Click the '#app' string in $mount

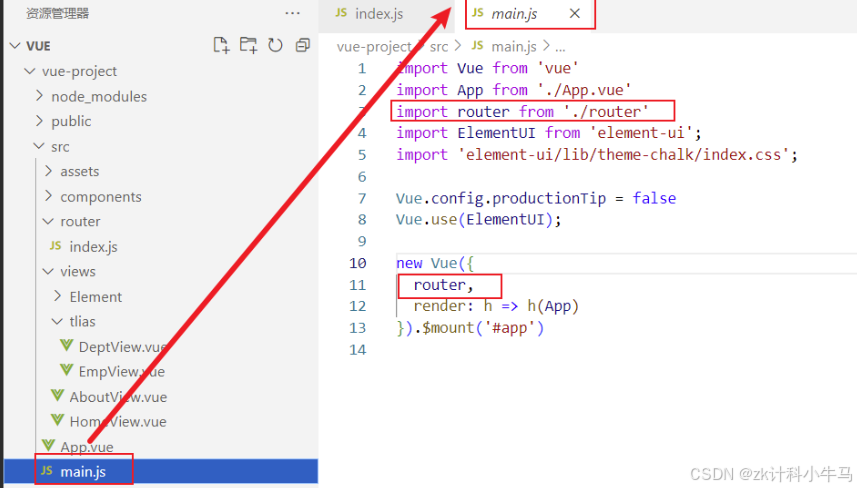click(509, 328)
